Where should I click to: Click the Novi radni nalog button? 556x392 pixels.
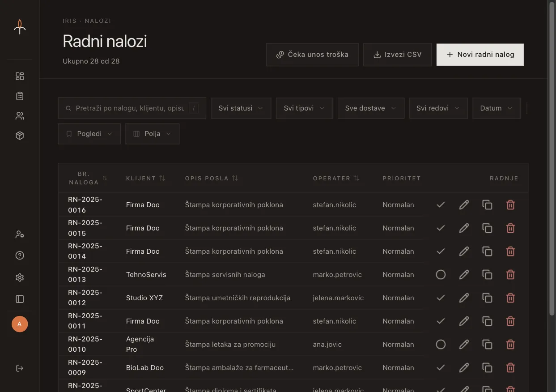480,55
